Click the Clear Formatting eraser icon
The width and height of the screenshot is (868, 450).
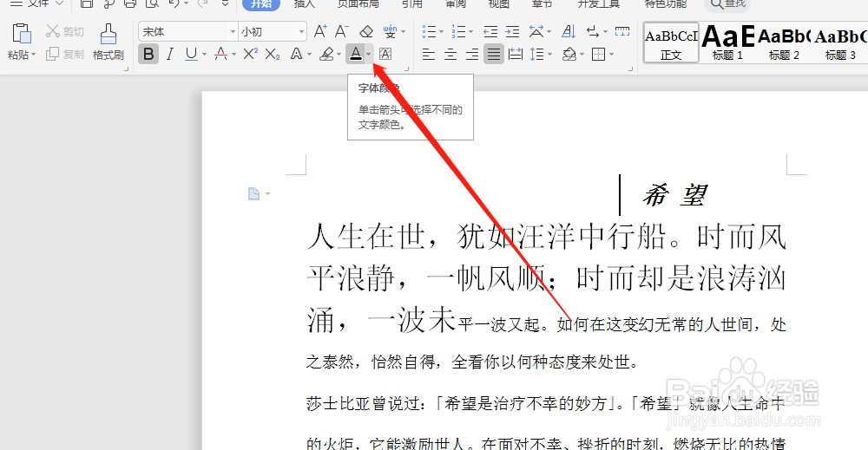click(x=366, y=31)
